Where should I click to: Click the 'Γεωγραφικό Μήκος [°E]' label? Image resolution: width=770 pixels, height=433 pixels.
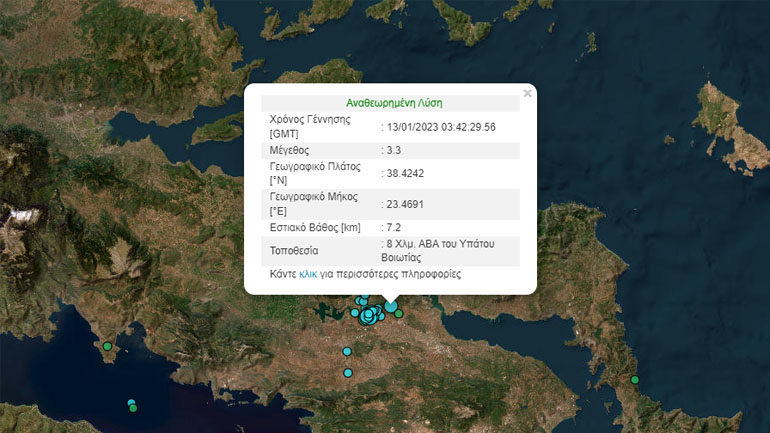coord(313,204)
